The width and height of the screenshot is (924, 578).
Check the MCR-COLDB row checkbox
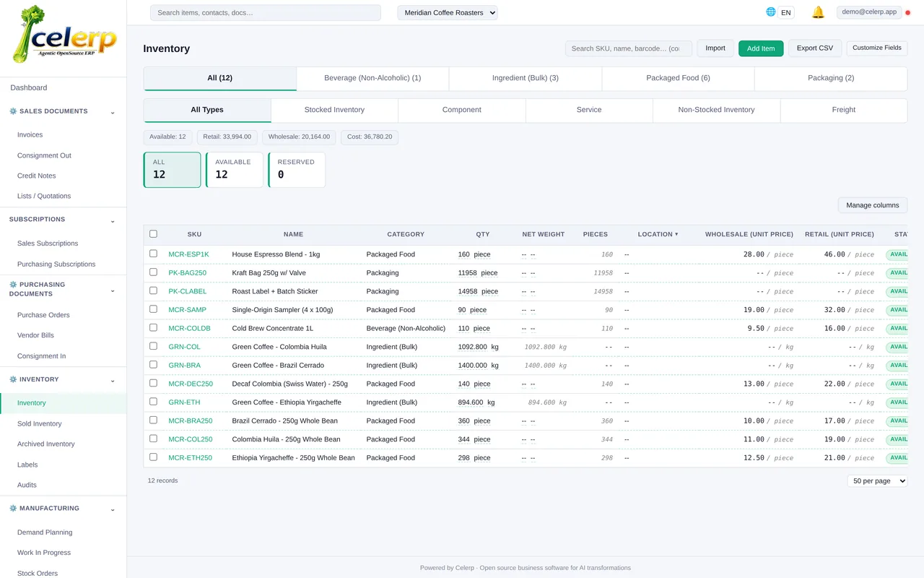click(x=153, y=327)
